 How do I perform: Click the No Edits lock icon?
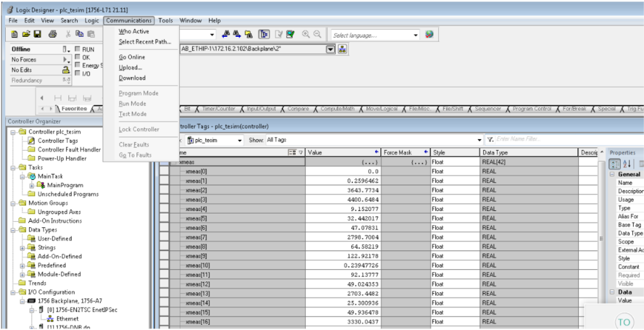pyautogui.click(x=66, y=70)
